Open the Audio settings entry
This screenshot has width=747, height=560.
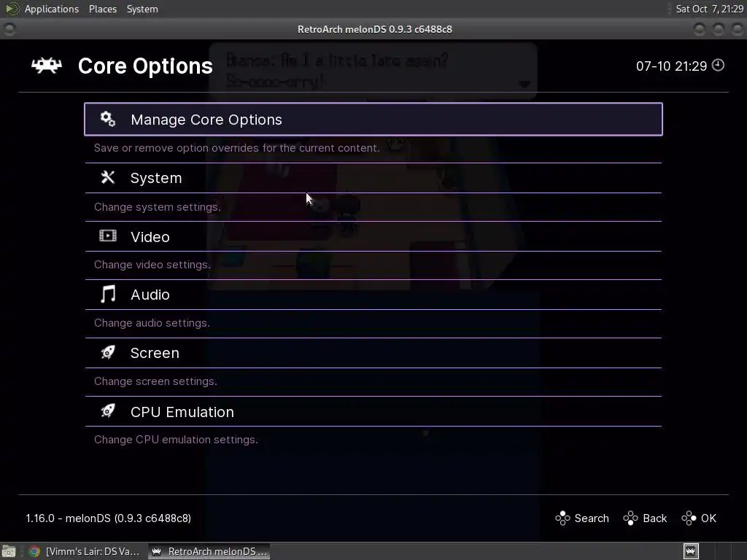pyautogui.click(x=373, y=295)
